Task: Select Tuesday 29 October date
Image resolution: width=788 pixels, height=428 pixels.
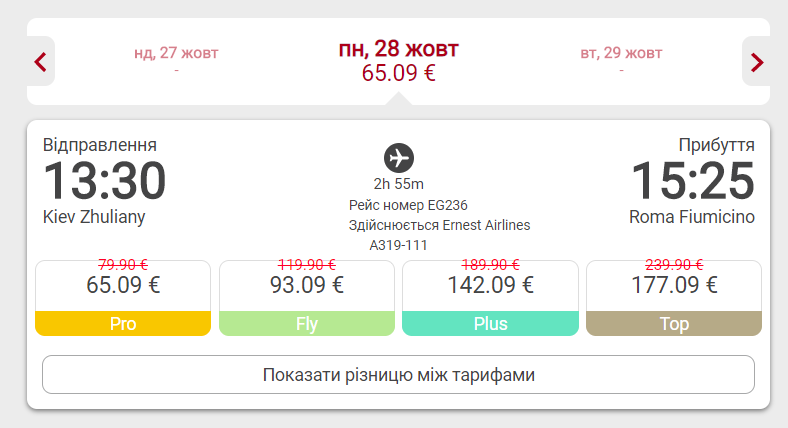Action: click(622, 60)
